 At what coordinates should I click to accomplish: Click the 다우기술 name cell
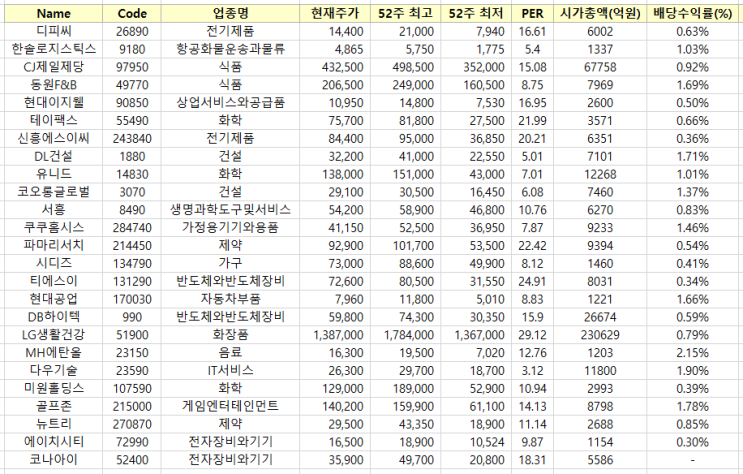click(54, 371)
